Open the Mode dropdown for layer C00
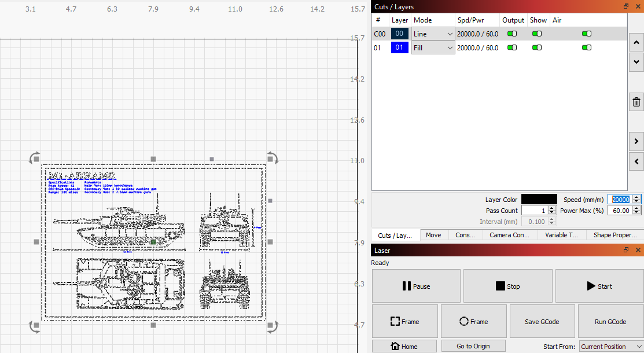 (x=432, y=34)
